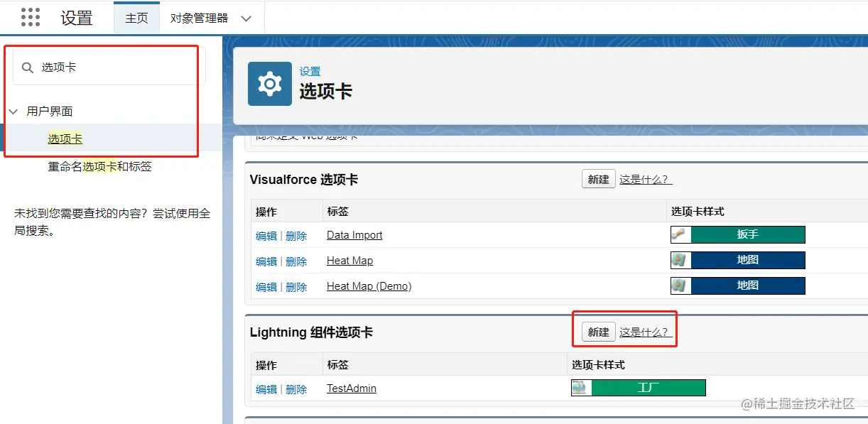
Task: Click 编辑 for Heat Map (Demo)
Action: (x=266, y=287)
